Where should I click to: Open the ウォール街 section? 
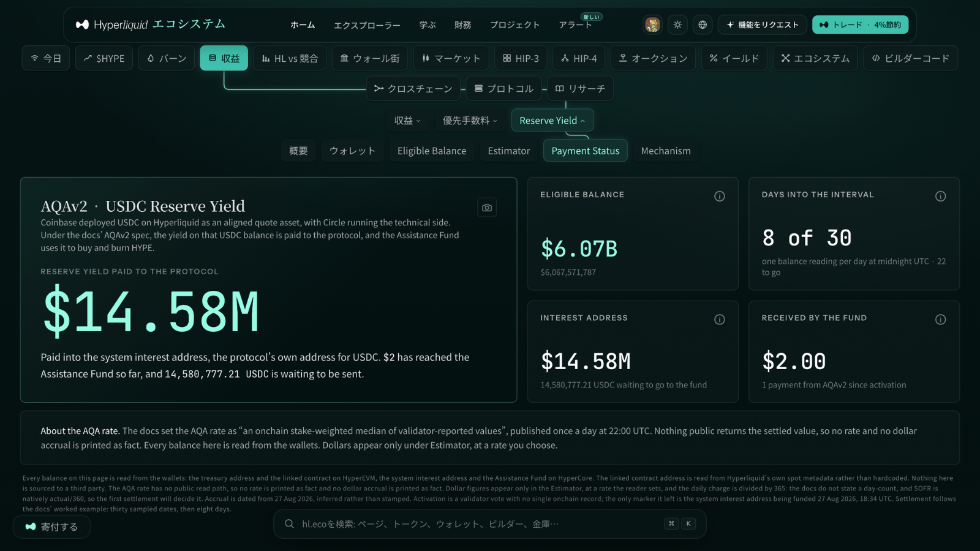pyautogui.click(x=370, y=58)
